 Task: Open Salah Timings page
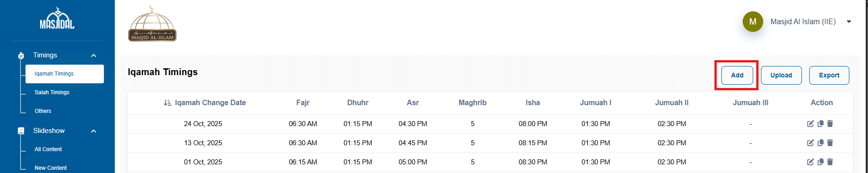tap(52, 92)
